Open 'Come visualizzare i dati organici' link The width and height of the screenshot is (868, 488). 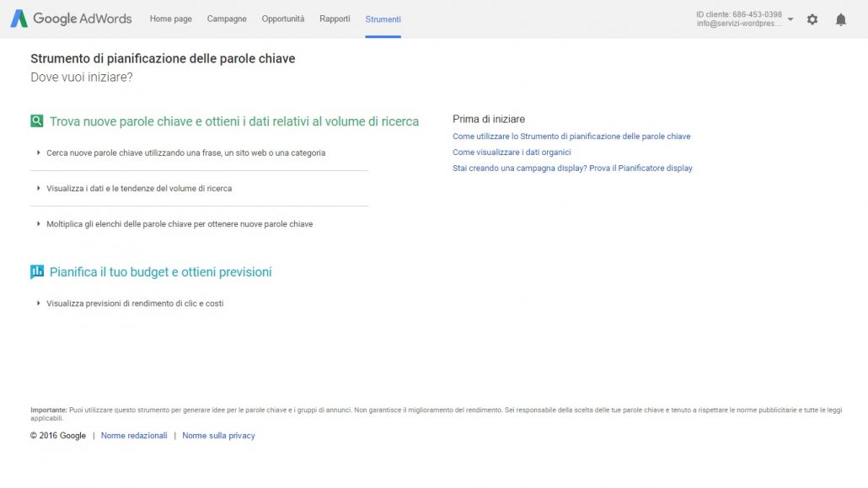512,153
